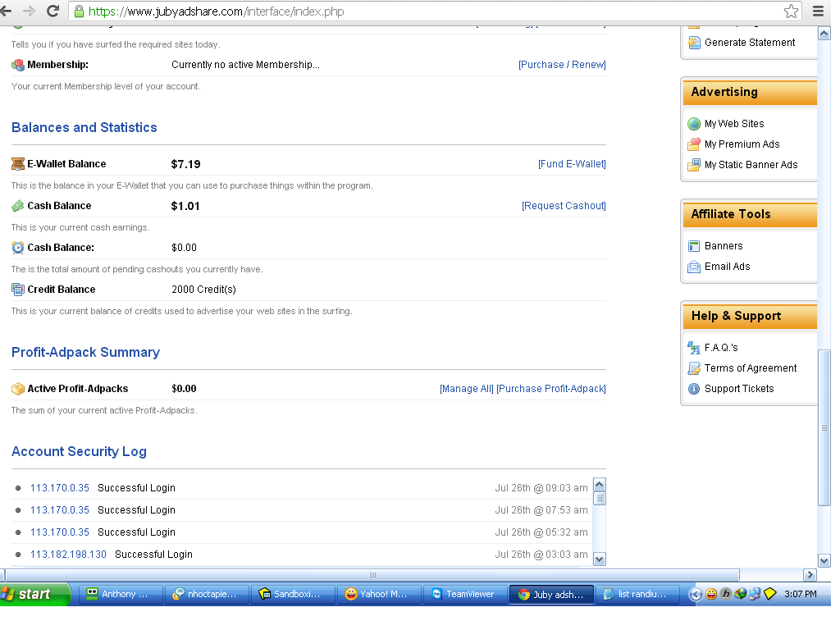Screen dimensions: 840x630
Task: Click the yellow tag tray icon
Action: tap(769, 594)
